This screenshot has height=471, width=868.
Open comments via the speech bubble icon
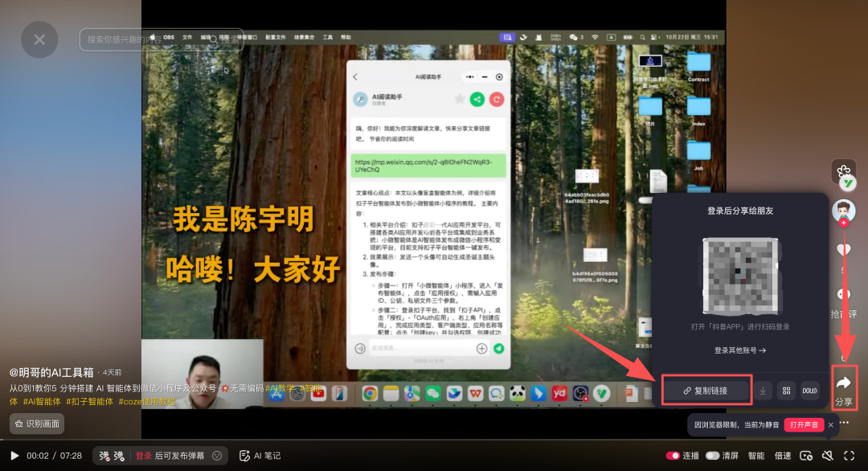point(844,294)
